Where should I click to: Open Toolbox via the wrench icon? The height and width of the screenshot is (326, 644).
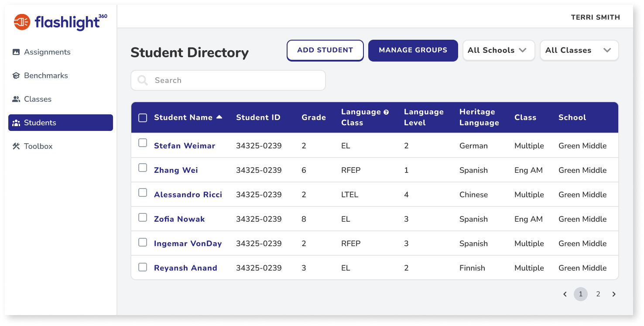coord(16,146)
